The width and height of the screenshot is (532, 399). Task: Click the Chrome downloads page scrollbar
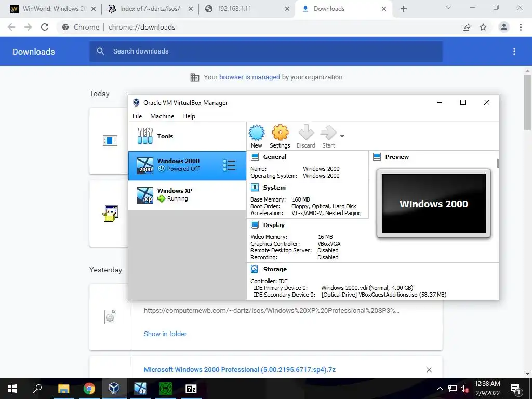(x=528, y=102)
